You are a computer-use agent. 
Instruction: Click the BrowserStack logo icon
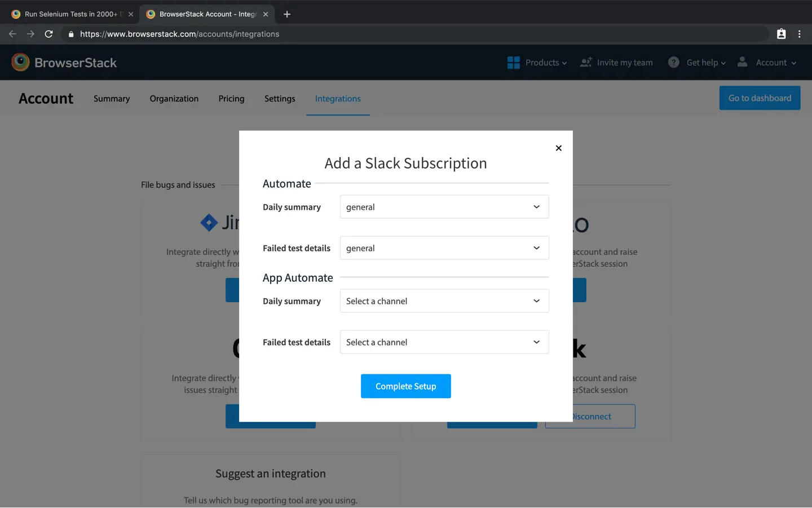point(20,62)
